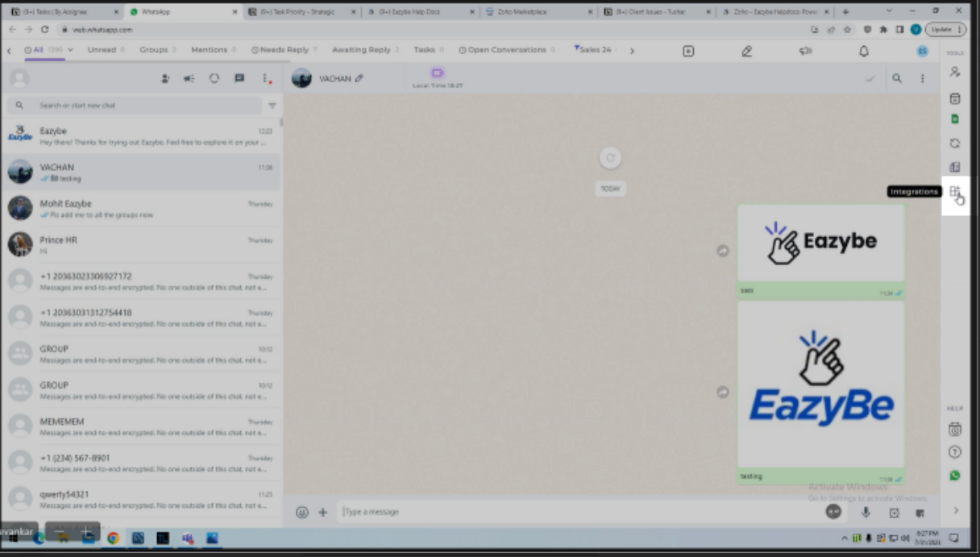
Task: Open the Integrations panel in the right sidebar
Action: tap(954, 192)
